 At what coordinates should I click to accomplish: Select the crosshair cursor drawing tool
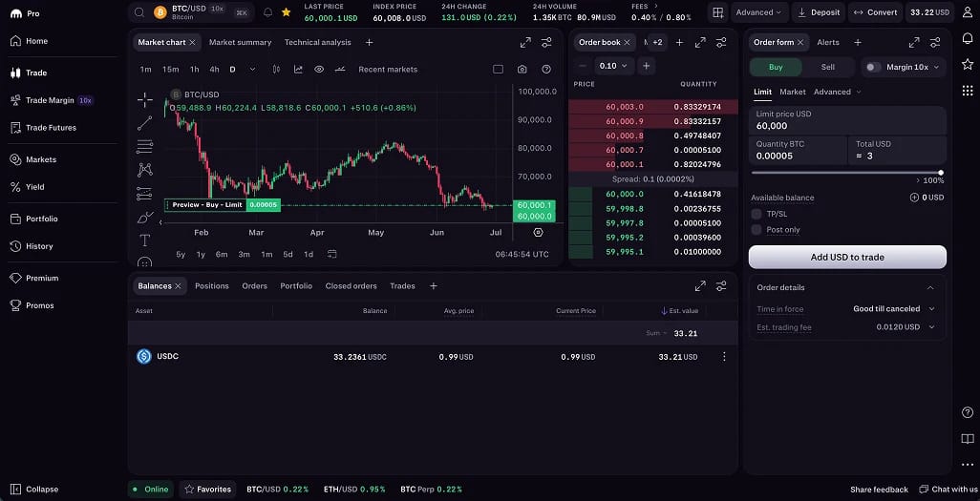pyautogui.click(x=145, y=100)
